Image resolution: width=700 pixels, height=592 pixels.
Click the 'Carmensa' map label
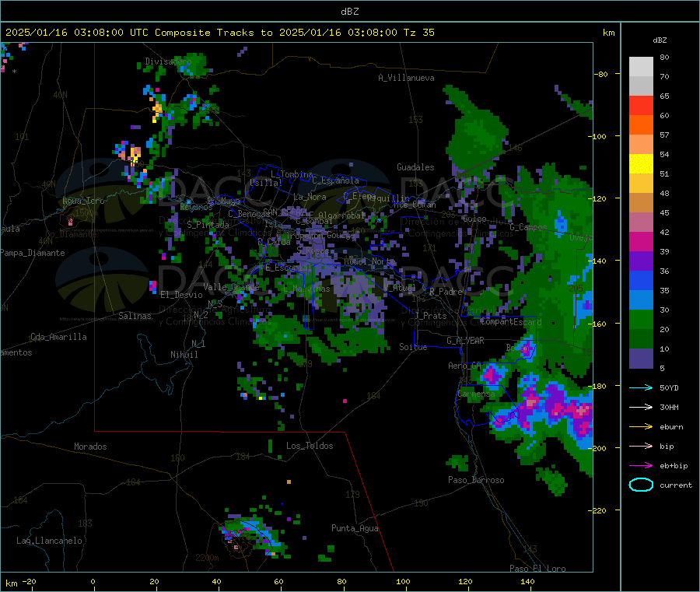click(x=476, y=394)
